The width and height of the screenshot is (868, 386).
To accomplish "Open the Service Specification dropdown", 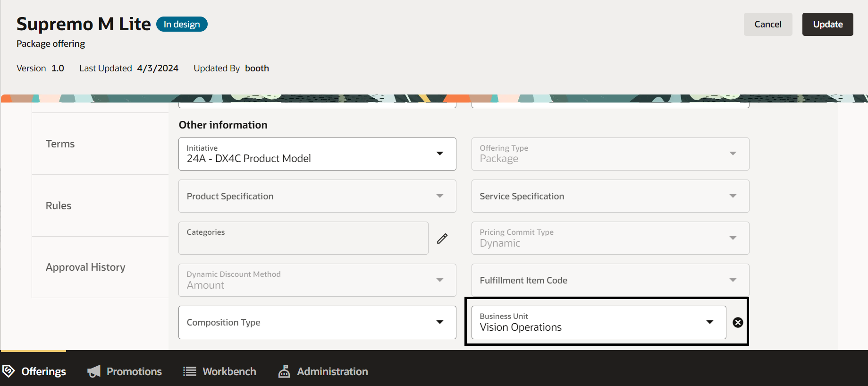I will tap(733, 196).
